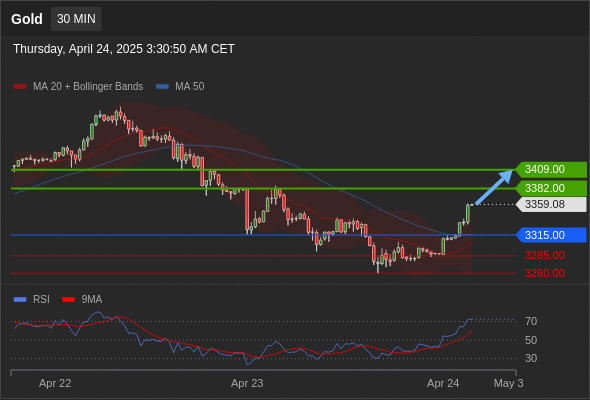Click the RSI 30 level label
This screenshot has width=590, height=400.
point(531,358)
